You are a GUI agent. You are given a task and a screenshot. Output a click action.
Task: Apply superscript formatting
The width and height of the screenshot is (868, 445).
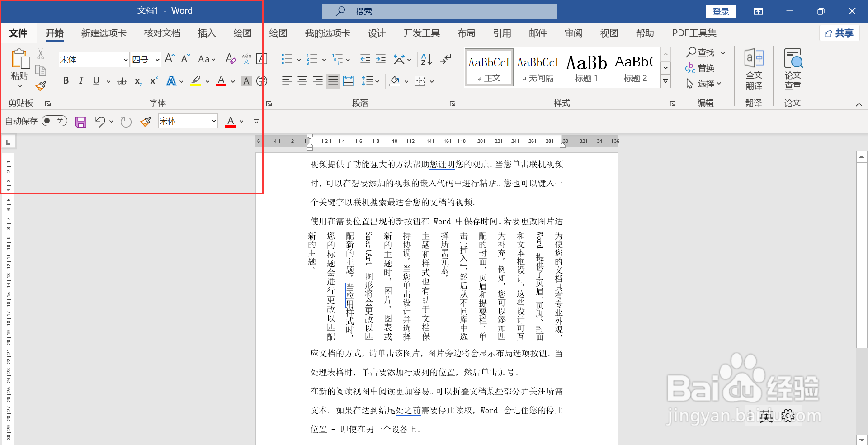[x=154, y=80]
